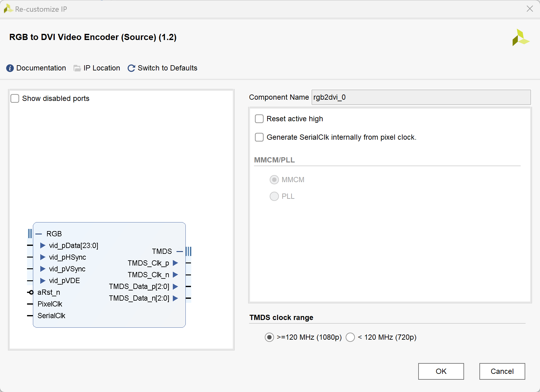Click the vid_pData[23:0] port arrow

click(x=43, y=246)
